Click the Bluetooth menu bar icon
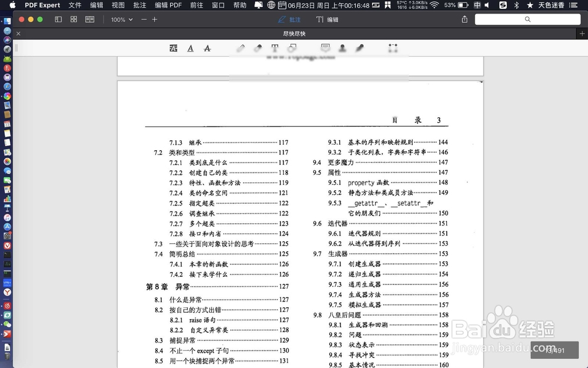 (x=516, y=5)
